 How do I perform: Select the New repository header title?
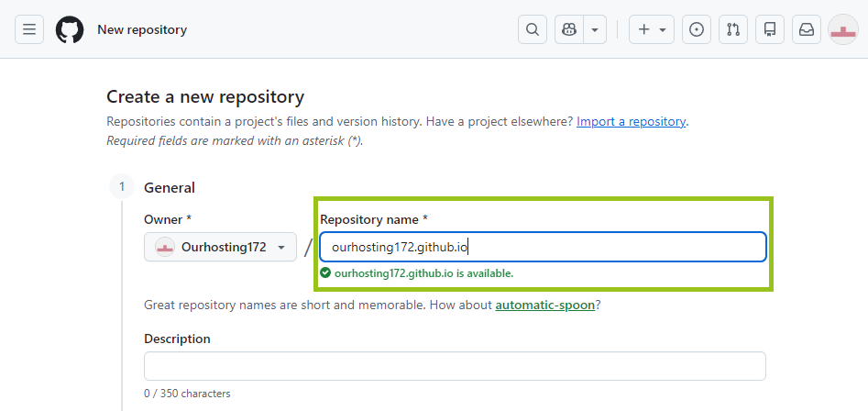click(142, 29)
